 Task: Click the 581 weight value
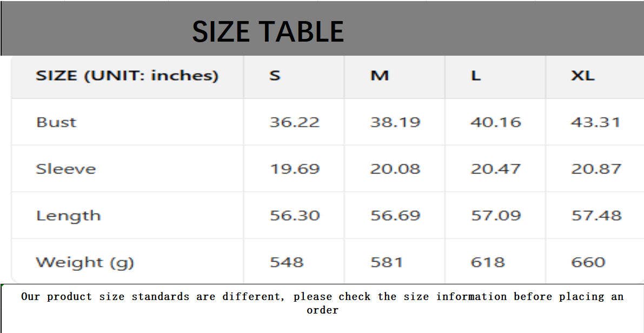point(386,263)
